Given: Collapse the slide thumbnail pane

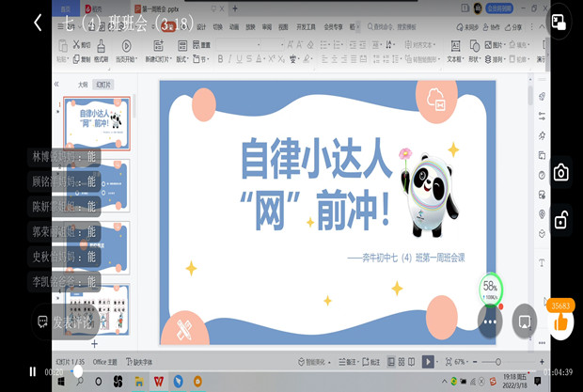Looking at the screenshot, I should [x=56, y=85].
